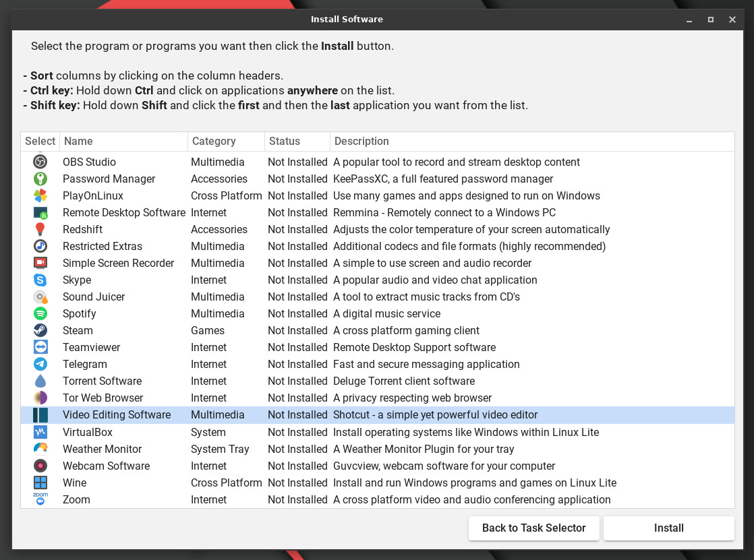Click the Video Editing Software icon
Image resolution: width=754 pixels, height=560 pixels.
pos(40,415)
